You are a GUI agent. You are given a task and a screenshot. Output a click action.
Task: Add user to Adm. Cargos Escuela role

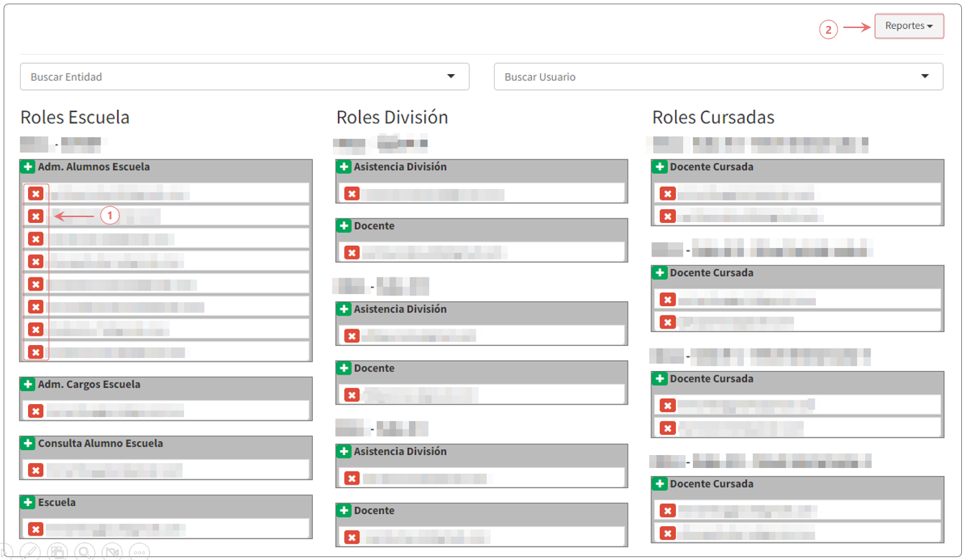(27, 385)
